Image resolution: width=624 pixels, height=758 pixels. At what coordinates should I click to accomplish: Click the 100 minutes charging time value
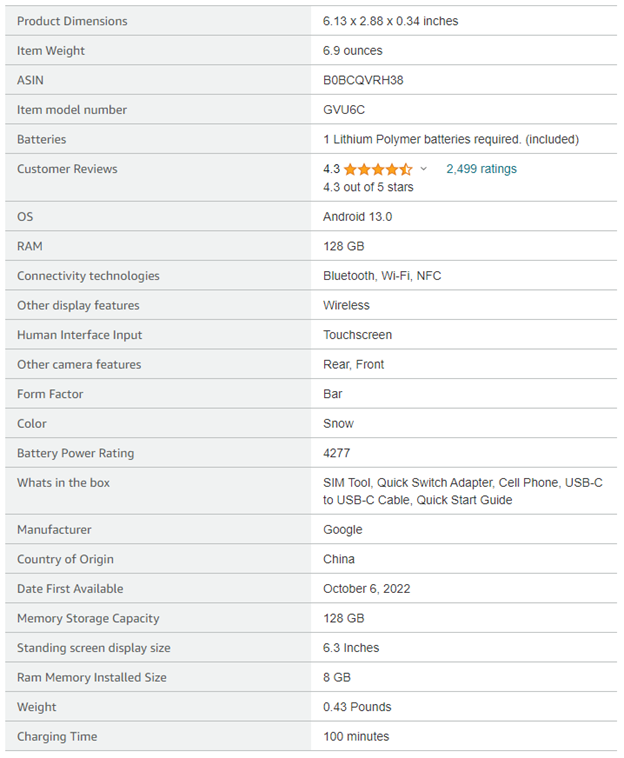tap(355, 737)
